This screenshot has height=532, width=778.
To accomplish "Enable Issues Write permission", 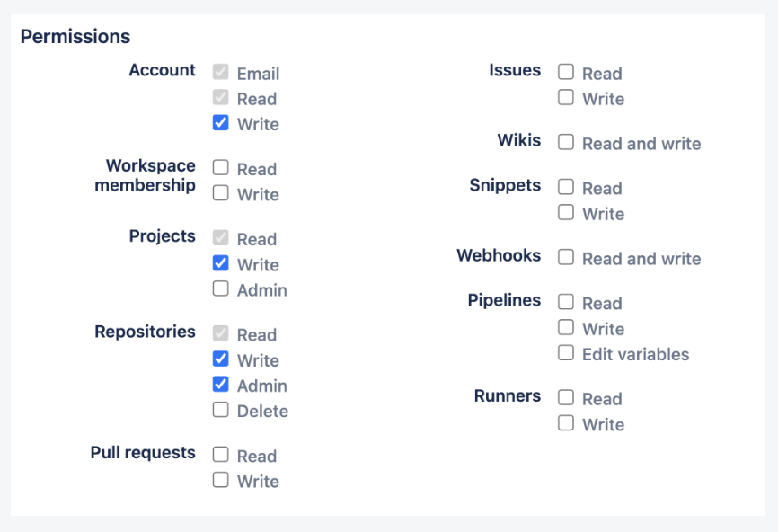I will [x=565, y=98].
